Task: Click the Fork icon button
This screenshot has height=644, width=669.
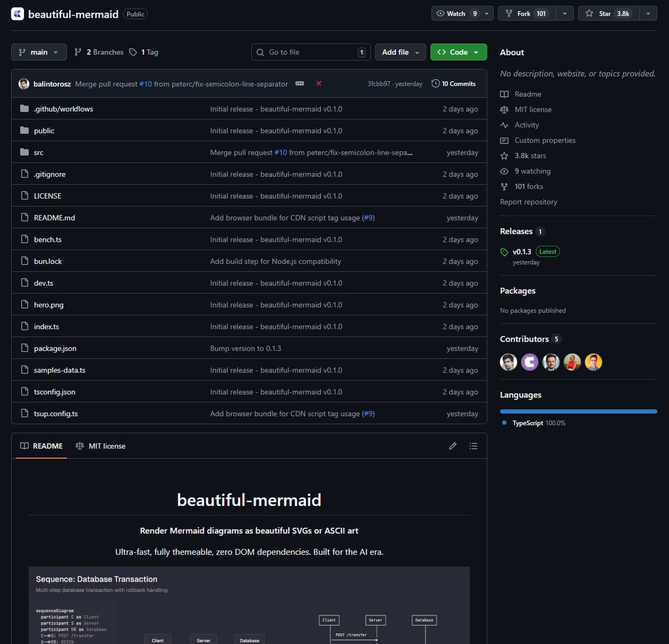Action: pyautogui.click(x=510, y=13)
